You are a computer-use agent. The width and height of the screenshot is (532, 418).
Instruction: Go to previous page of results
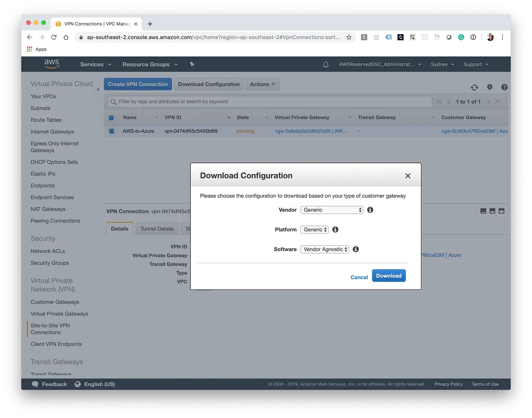[x=449, y=102]
